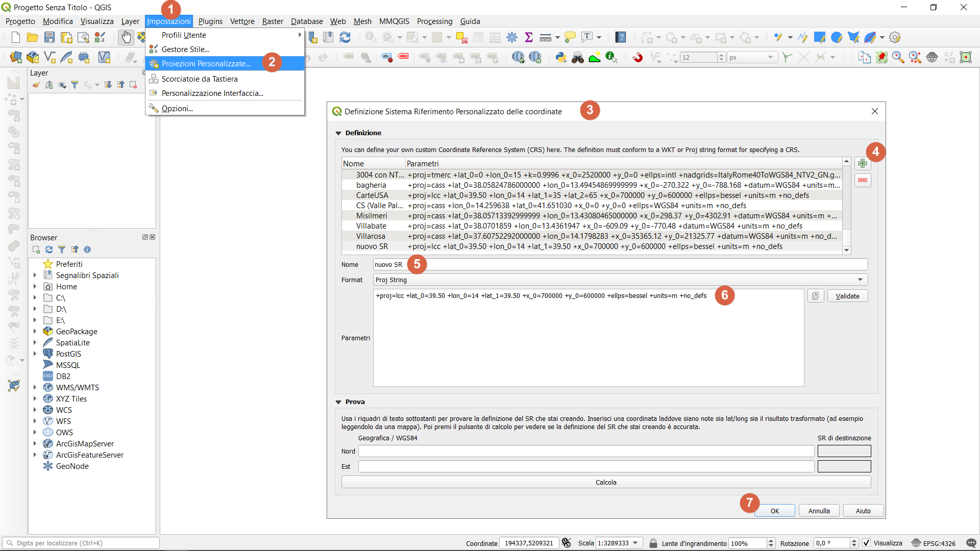Click the green add new CRS button
Screen dimensions: 980x551
coord(863,163)
